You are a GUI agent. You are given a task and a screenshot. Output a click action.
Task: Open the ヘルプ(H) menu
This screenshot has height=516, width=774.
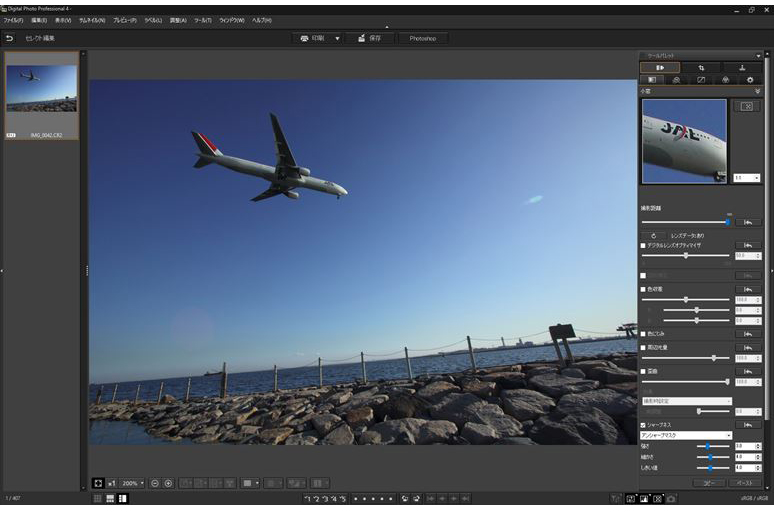coord(262,20)
